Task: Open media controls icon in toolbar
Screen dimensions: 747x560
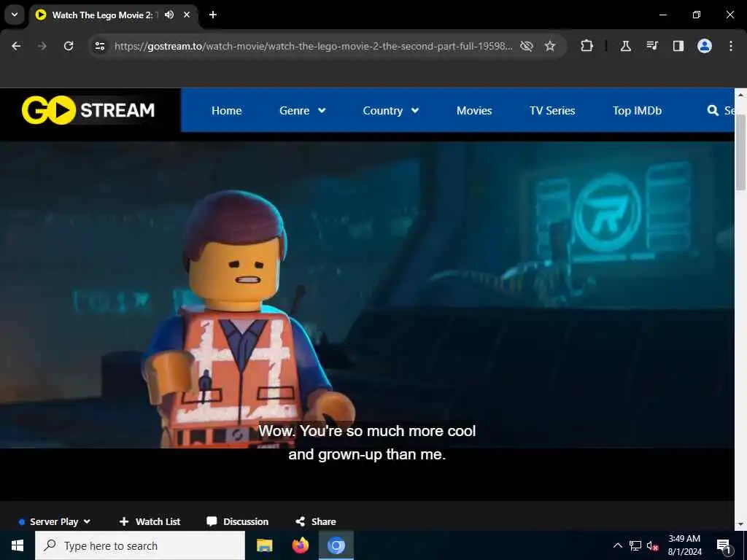Action: [652, 46]
